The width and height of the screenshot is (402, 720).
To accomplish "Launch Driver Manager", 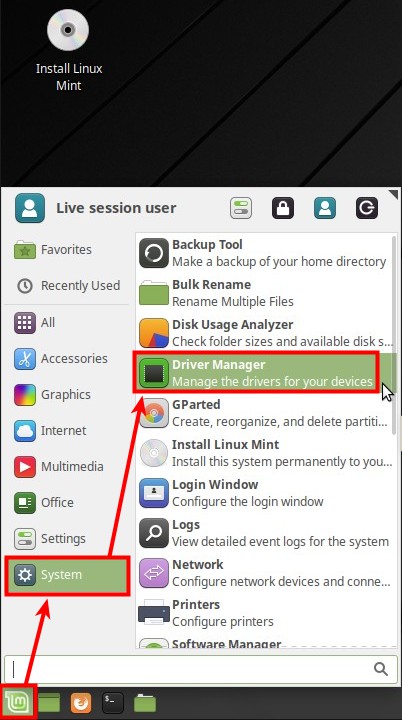I will click(255, 372).
